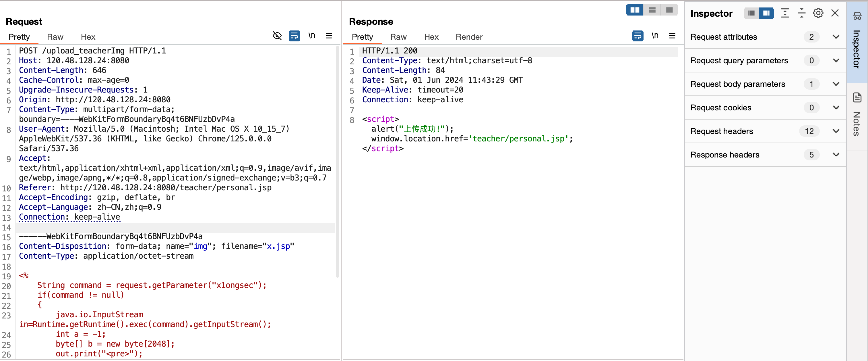Collapse all Inspector sections icon
The height and width of the screenshot is (361, 868).
(x=801, y=13)
